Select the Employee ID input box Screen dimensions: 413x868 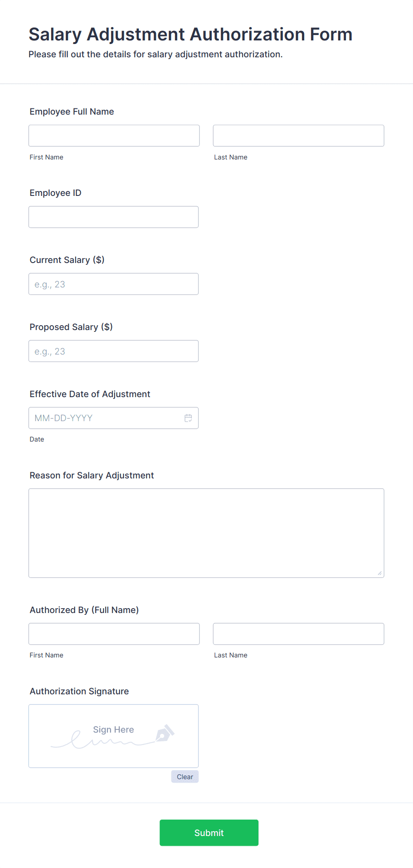coord(113,217)
